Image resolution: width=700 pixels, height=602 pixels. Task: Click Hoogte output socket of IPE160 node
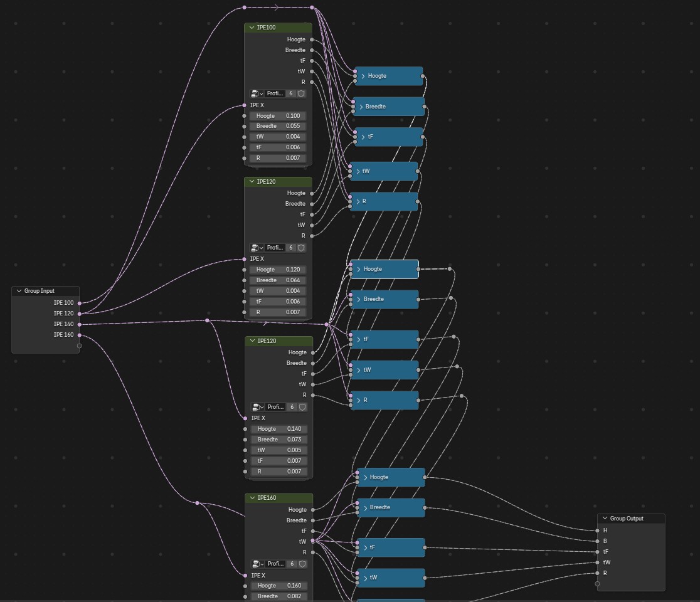(x=312, y=510)
